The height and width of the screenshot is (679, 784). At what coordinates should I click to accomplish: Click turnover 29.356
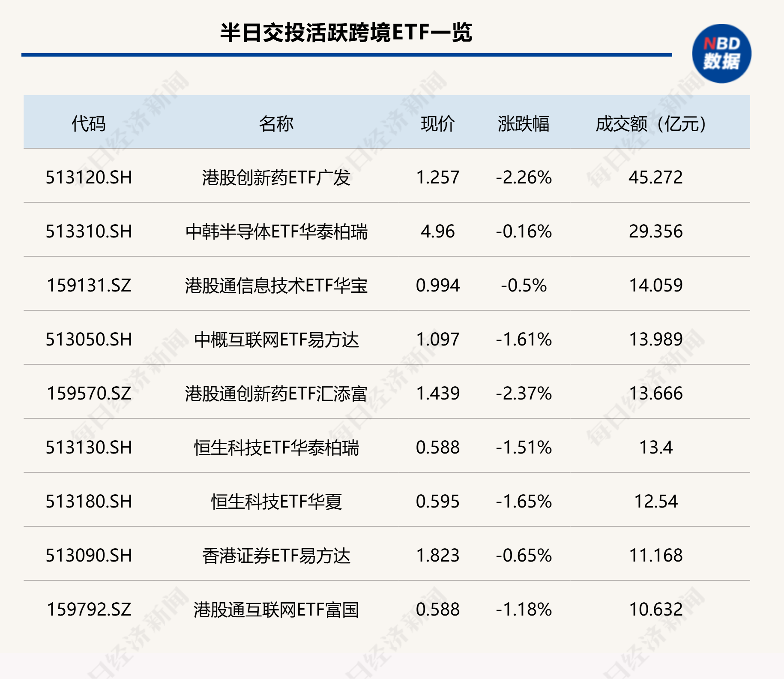click(655, 231)
